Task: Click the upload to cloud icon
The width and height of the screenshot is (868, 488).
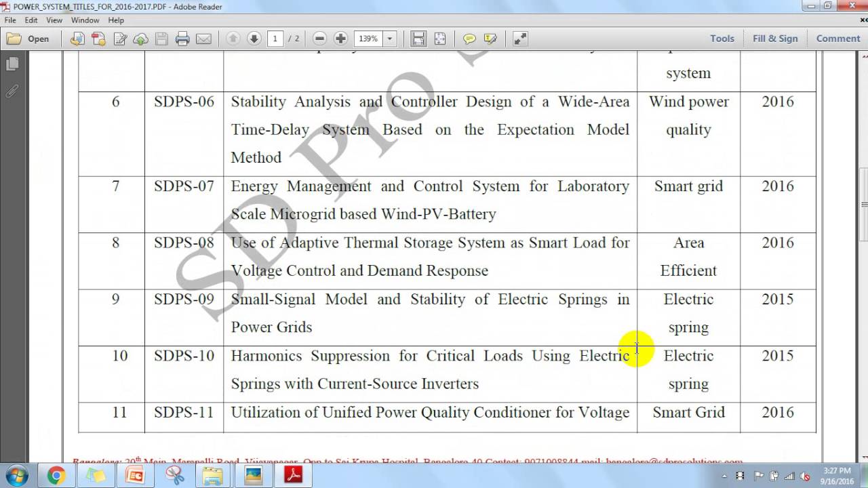Action: coord(140,39)
